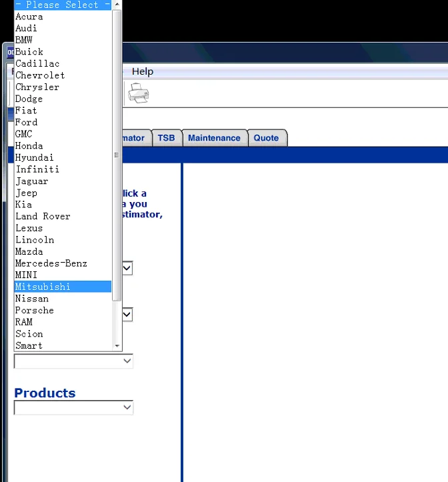This screenshot has height=482, width=448.
Task: Choose BMW from the list
Action: click(63, 40)
